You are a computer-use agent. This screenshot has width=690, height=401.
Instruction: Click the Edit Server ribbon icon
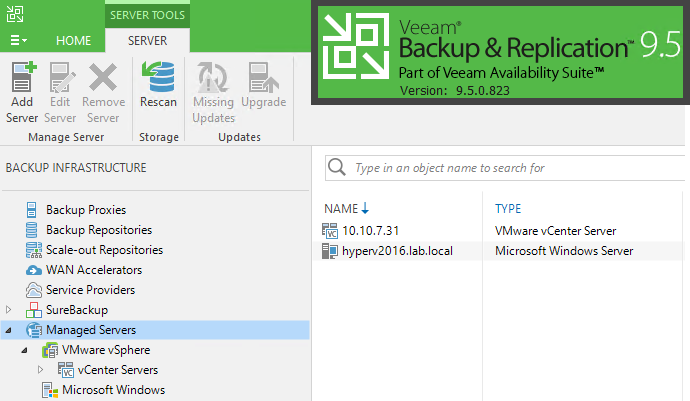(x=62, y=77)
